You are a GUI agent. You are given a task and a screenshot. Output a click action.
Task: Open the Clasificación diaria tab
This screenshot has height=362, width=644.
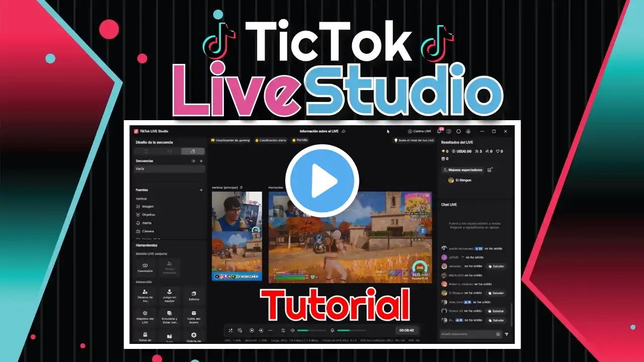pyautogui.click(x=271, y=140)
